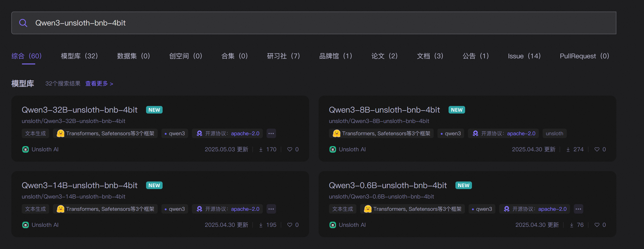Click the NEW badge on Qwen3-0.6B card

464,185
